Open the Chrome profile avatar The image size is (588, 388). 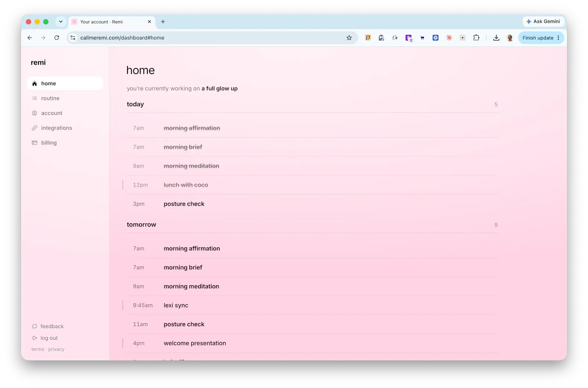tap(510, 38)
